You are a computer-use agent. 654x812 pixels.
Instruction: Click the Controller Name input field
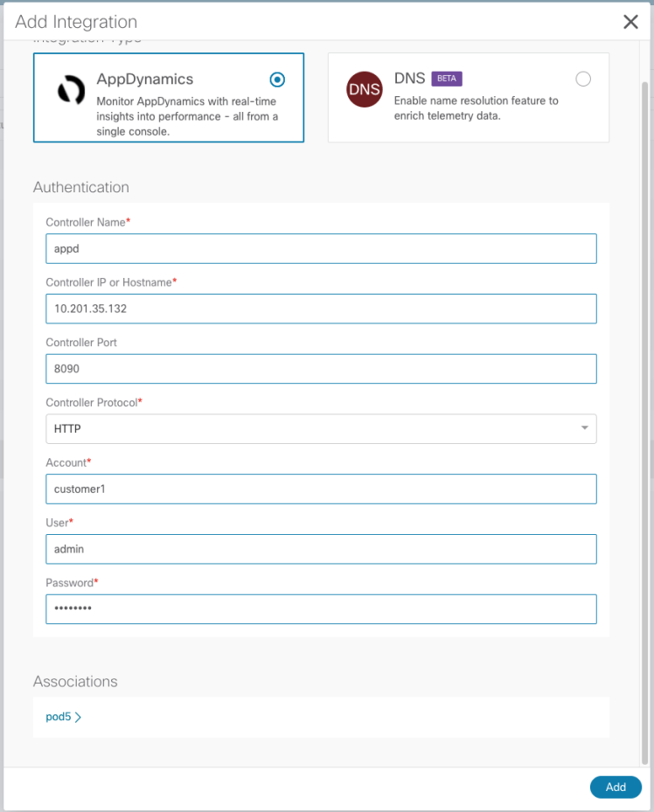coord(321,248)
